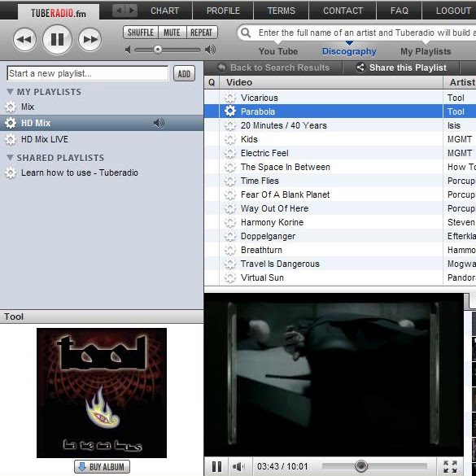Screen dimensions: 476x476
Task: Switch to the You Tube tab
Action: point(278,51)
